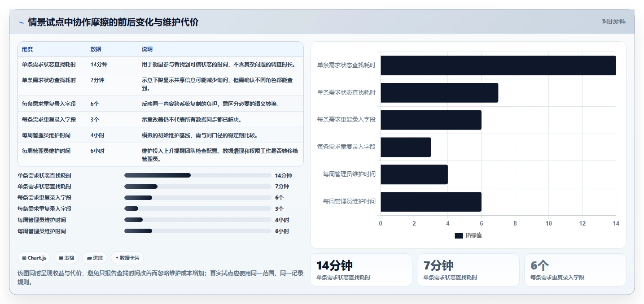Click the 3个 cell in the table
644x304 pixels.
coord(95,120)
